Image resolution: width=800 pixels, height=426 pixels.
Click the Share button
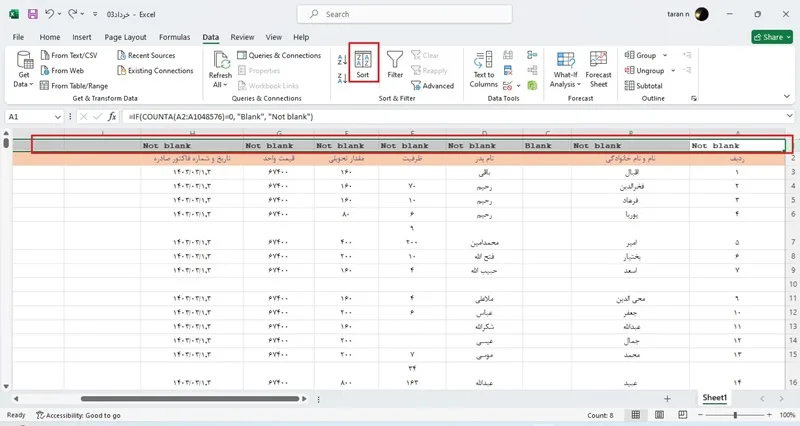tap(771, 37)
